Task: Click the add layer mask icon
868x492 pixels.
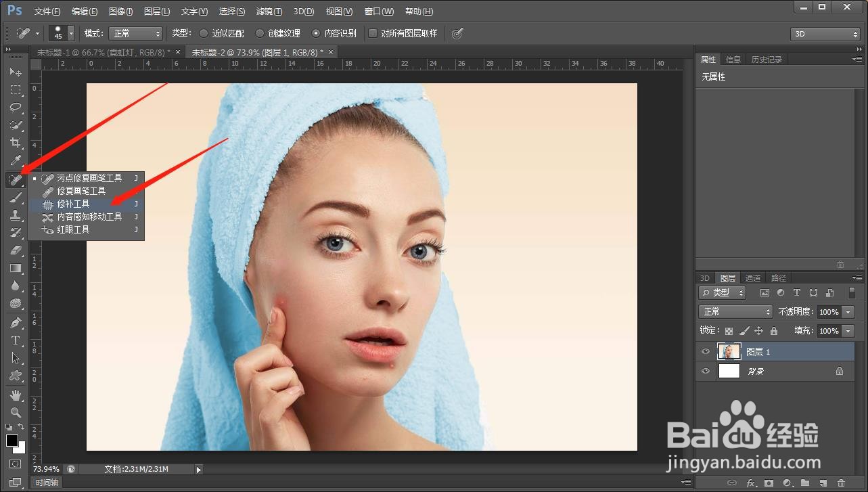Action: (769, 483)
